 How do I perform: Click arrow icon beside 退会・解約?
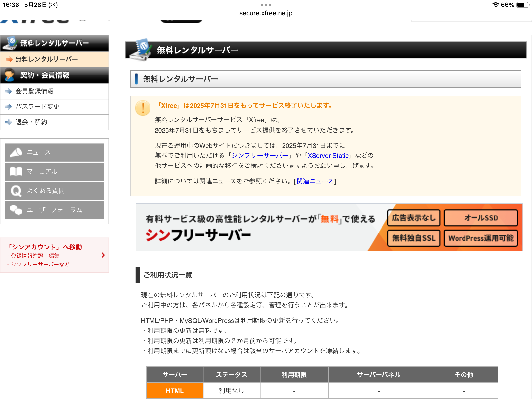point(8,122)
